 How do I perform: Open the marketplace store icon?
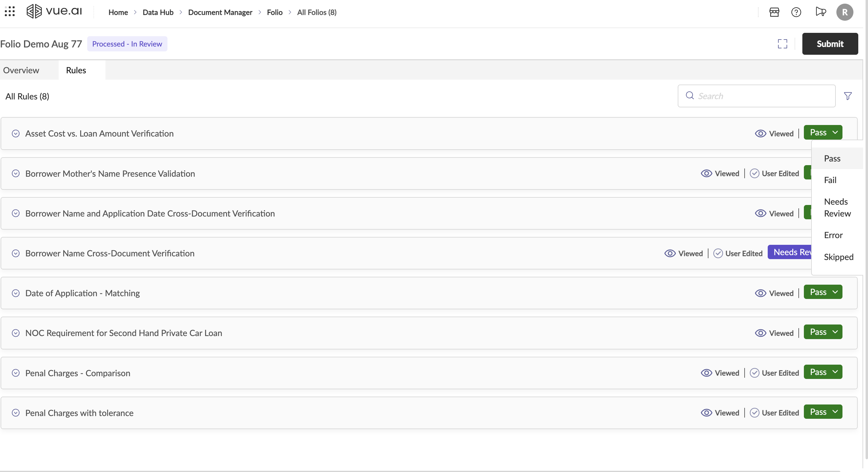774,12
